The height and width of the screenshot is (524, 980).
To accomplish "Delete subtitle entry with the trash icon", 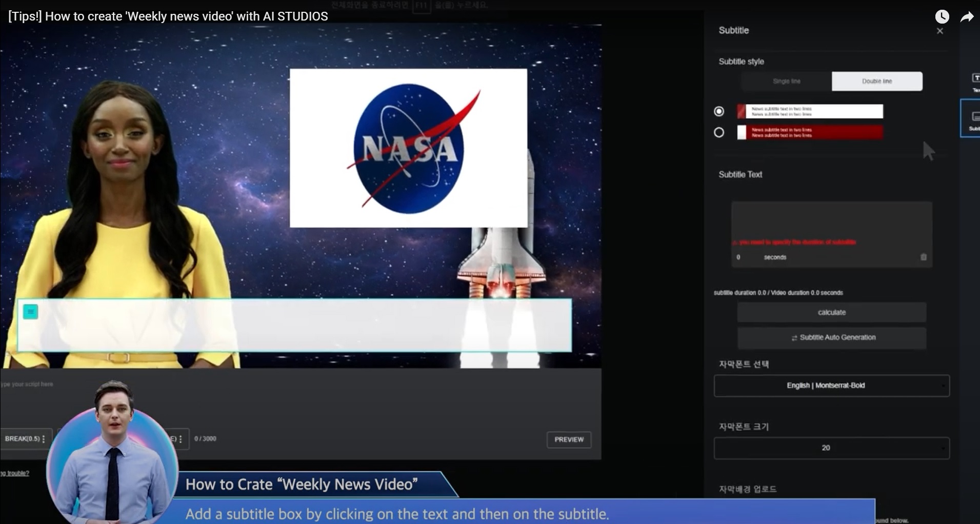I will [924, 257].
